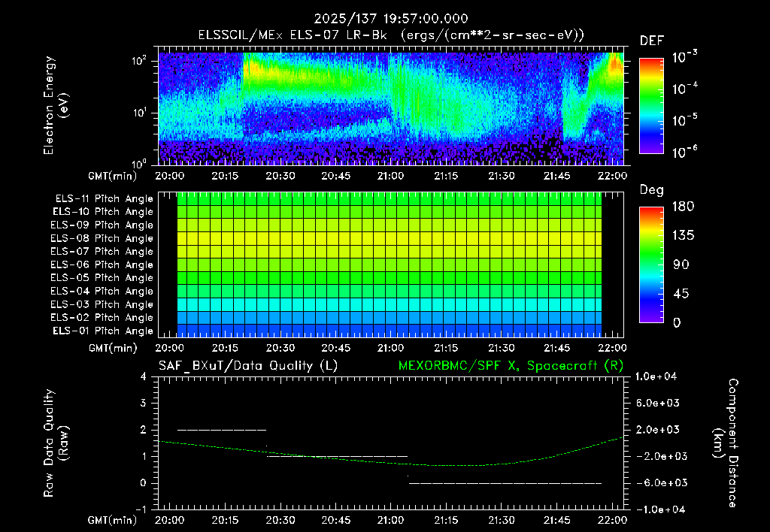Viewport: 770px width, 532px height.
Task: Click the data quality line at level 2
Action: (x=222, y=430)
